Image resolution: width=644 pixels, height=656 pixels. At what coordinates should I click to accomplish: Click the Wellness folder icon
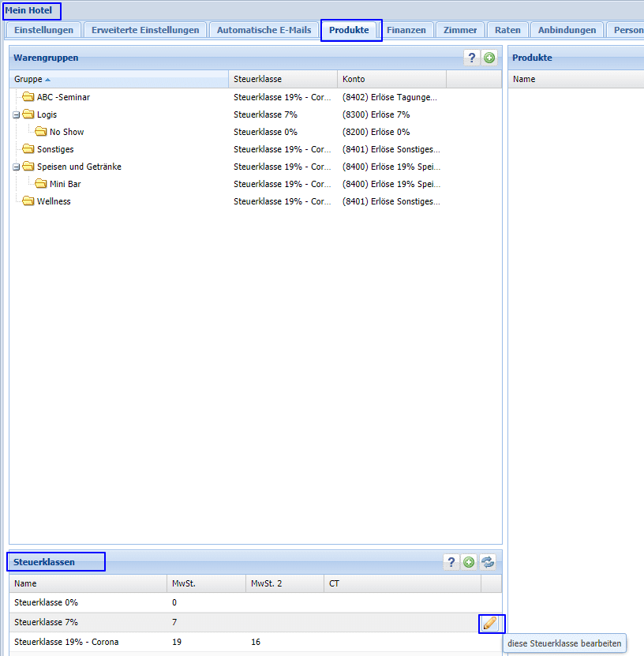tap(28, 201)
